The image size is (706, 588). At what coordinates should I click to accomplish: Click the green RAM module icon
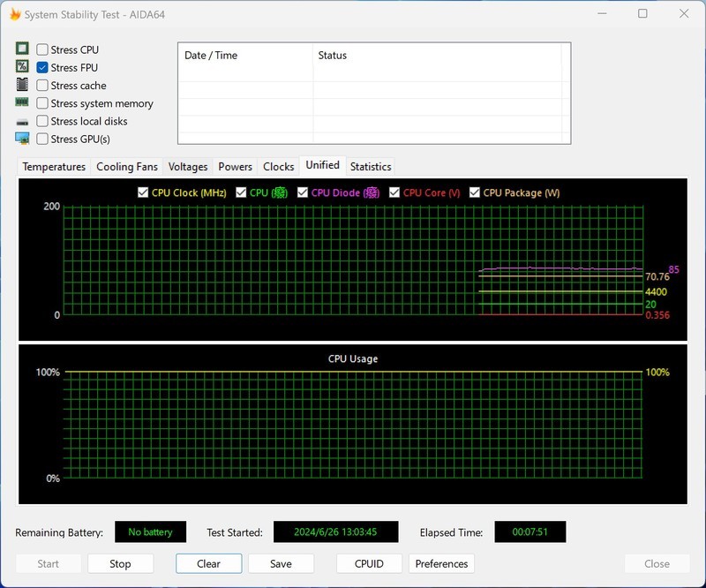pyautogui.click(x=22, y=103)
